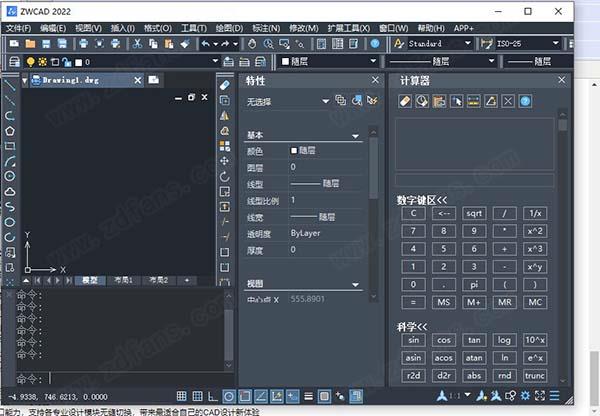Click calculator Help icon
Viewport: 600px width, 416px height.
(525, 101)
